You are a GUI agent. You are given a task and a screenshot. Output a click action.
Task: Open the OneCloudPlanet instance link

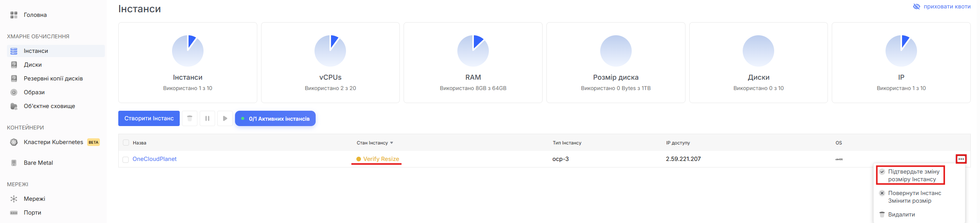[154, 159]
